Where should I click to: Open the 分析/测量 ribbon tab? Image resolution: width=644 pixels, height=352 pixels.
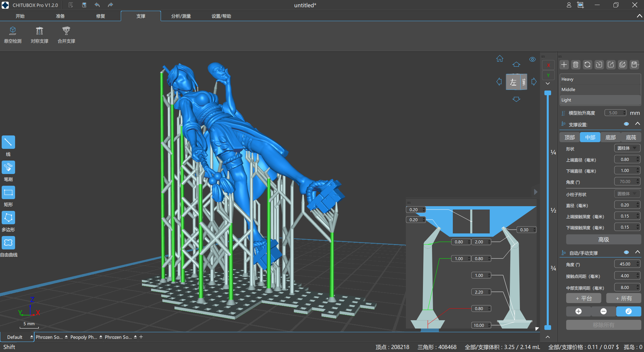pos(181,16)
